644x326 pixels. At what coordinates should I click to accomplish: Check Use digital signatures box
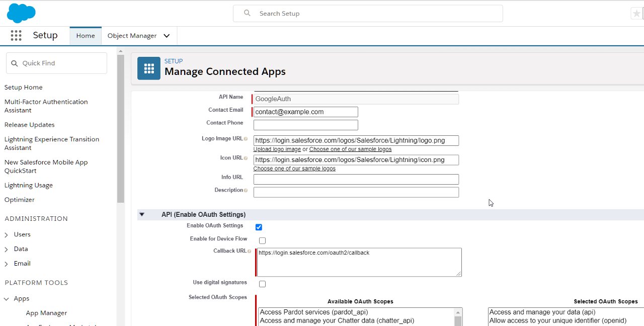262,284
